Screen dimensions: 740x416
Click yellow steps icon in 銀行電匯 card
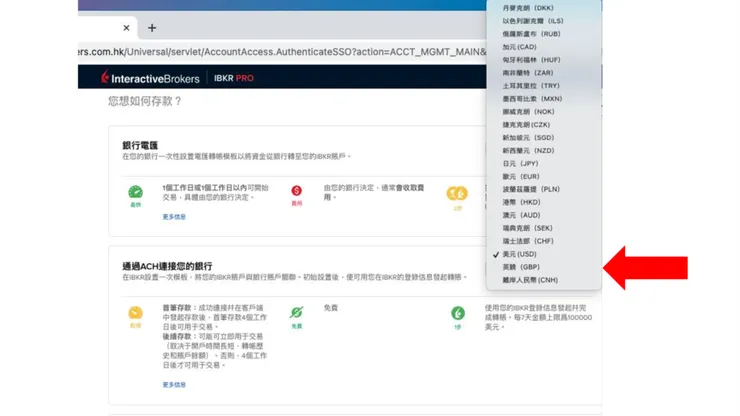click(x=457, y=193)
